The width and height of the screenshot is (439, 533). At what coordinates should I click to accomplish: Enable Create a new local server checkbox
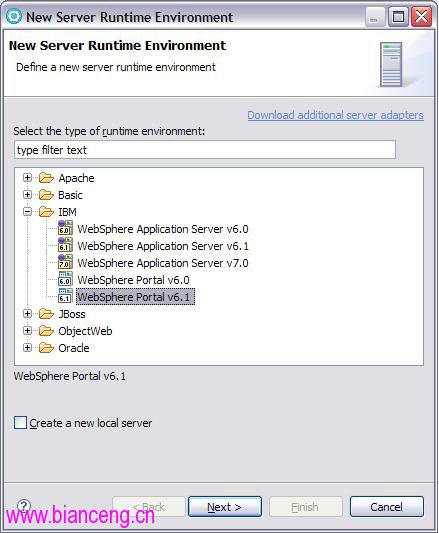20,423
